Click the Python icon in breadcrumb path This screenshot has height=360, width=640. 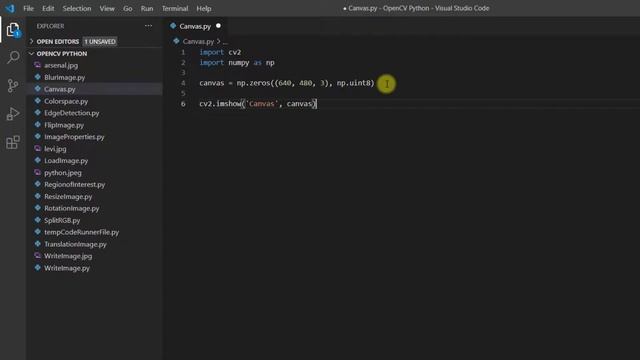click(x=176, y=41)
